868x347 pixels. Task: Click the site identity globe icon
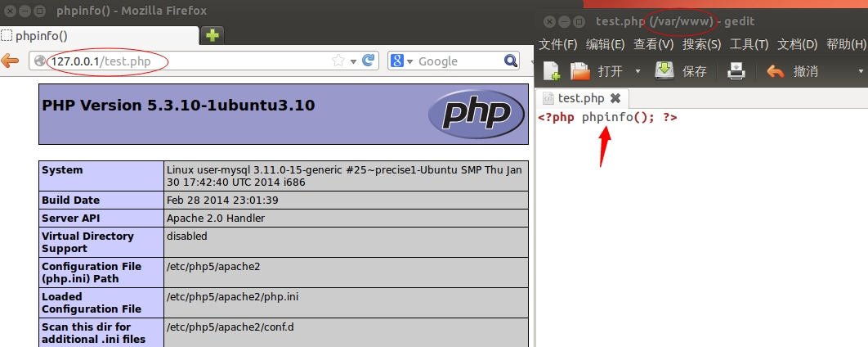click(x=39, y=61)
